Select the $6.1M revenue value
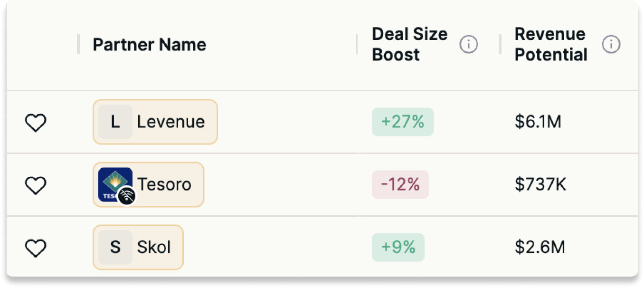Viewport: 644px width, 288px height. point(538,122)
